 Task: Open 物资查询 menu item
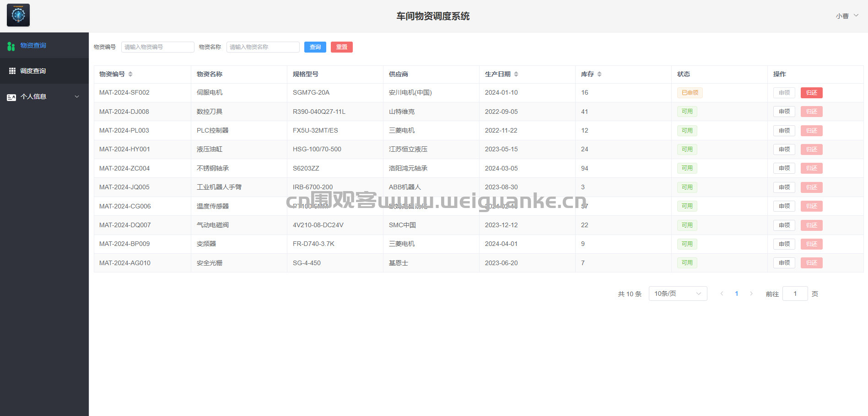click(44, 45)
